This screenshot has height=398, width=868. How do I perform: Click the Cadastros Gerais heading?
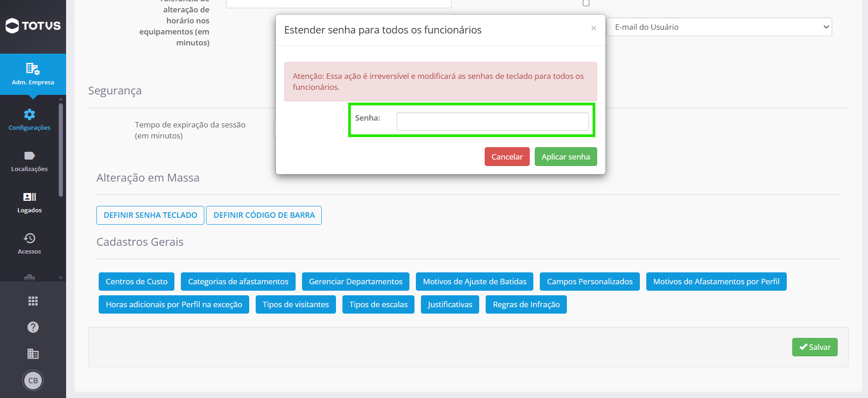tap(140, 242)
